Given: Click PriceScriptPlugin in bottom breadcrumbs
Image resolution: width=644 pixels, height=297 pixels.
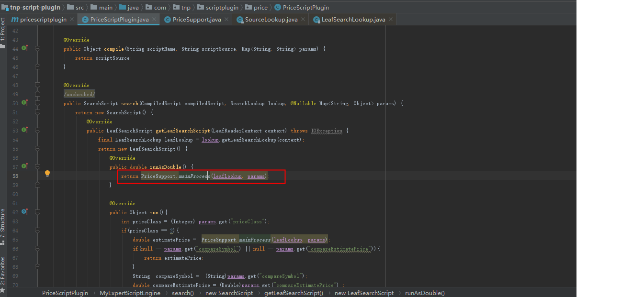Looking at the screenshot, I should pos(65,293).
